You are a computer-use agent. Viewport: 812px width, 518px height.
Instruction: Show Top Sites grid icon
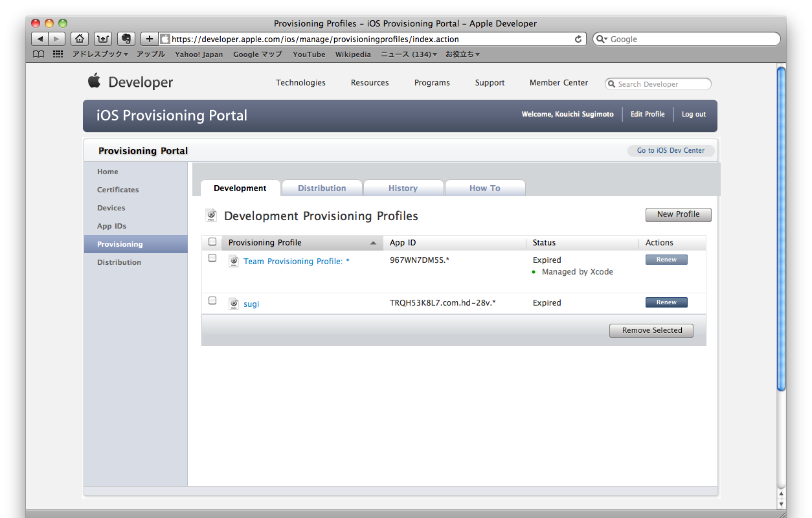(x=58, y=54)
